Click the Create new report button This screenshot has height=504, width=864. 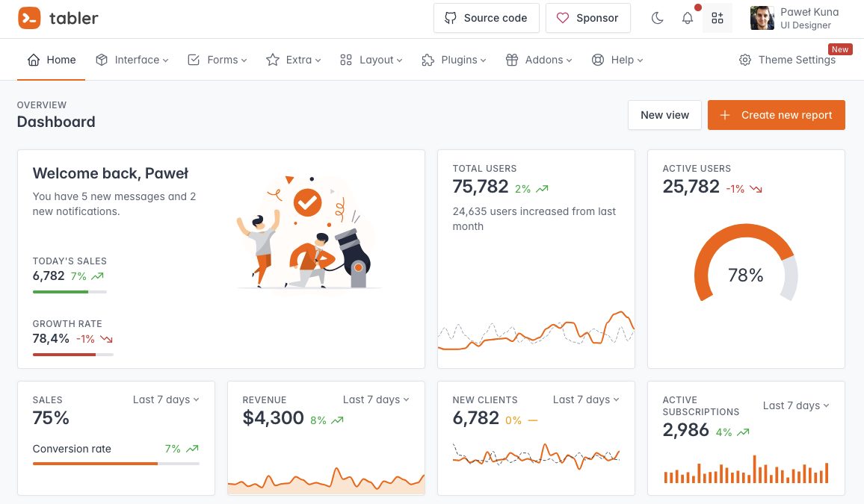coord(776,115)
